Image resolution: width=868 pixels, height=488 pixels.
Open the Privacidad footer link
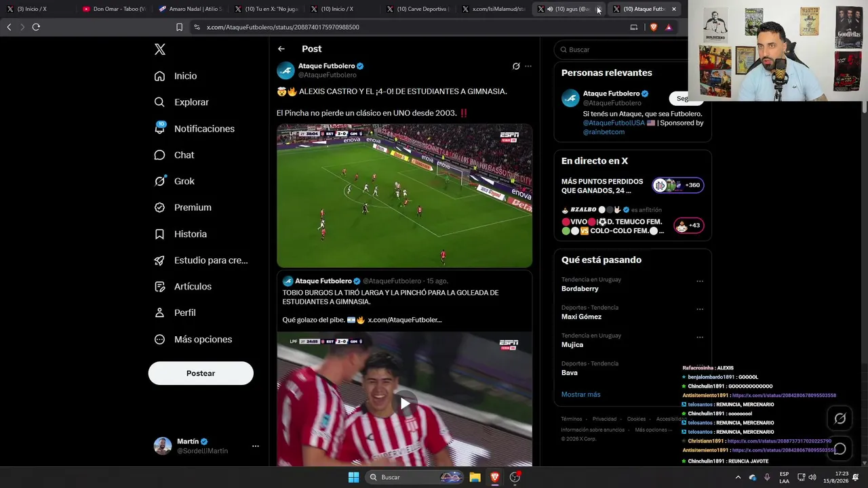coord(604,419)
